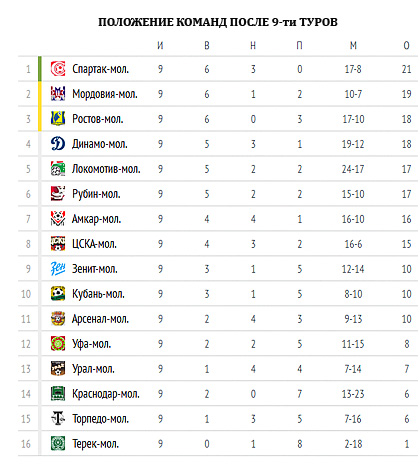Screen dimensions: 420x471
Task: Open the Рубин-мол. team link
Action: click(96, 194)
